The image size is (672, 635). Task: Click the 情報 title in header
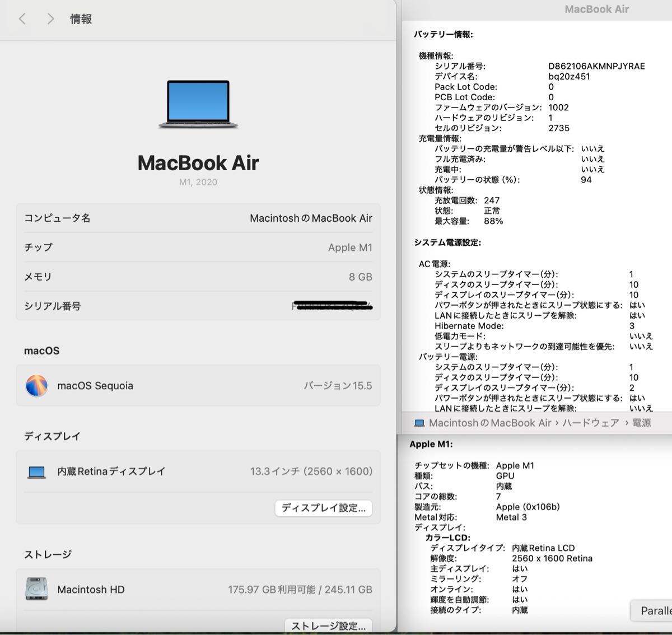click(x=81, y=19)
